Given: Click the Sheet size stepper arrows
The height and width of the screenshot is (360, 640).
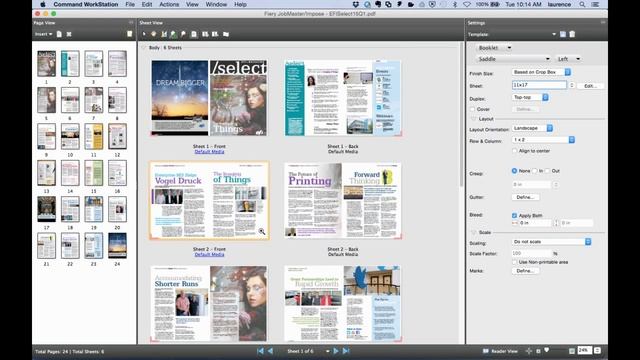Looking at the screenshot, I should point(572,85).
